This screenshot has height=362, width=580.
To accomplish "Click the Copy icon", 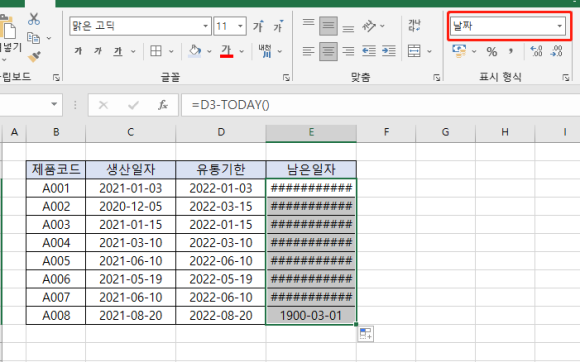I will point(33,38).
